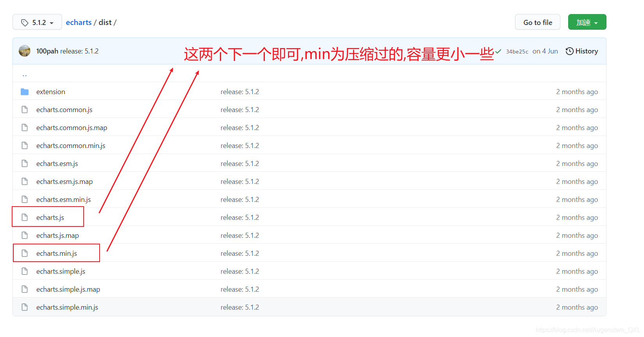Click the file icon for echarts.esm.min.js
Screen dimensions: 644x337
point(25,200)
